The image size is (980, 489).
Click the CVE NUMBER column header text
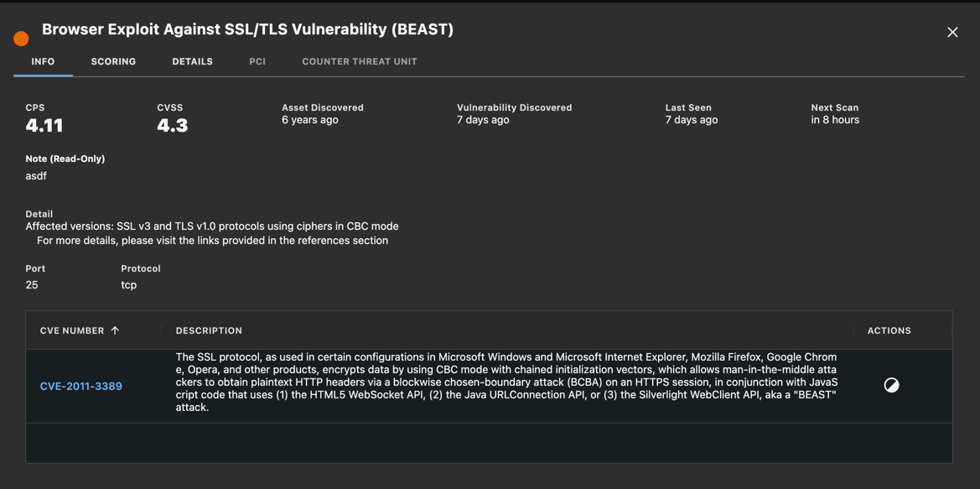point(72,330)
